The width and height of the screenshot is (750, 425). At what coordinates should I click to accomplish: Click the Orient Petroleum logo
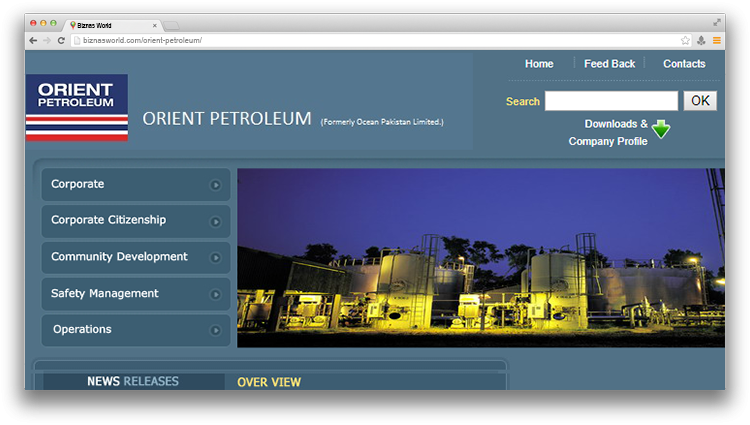coord(76,107)
